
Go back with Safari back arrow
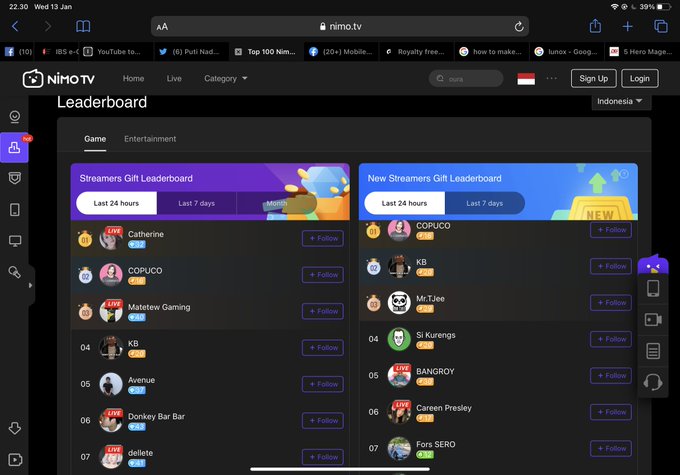pos(15,26)
